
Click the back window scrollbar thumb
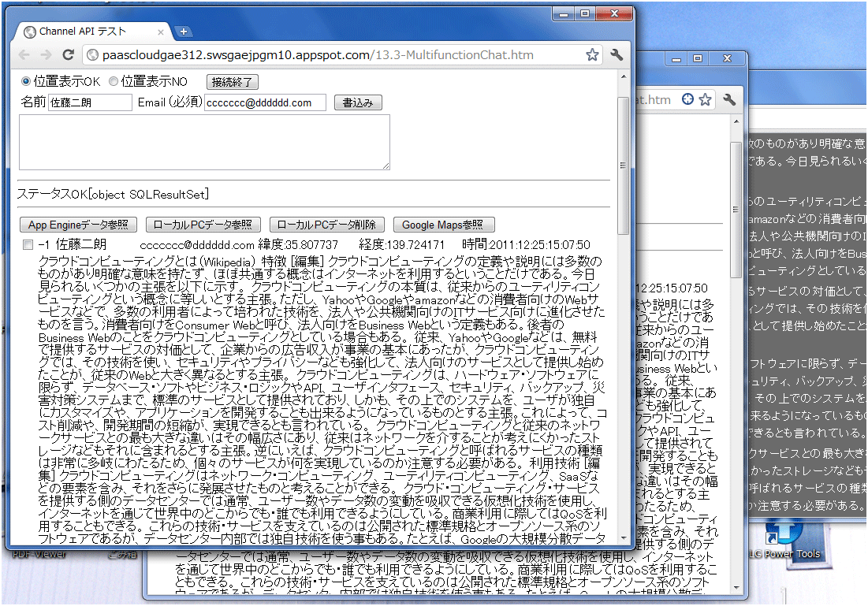coord(736,209)
